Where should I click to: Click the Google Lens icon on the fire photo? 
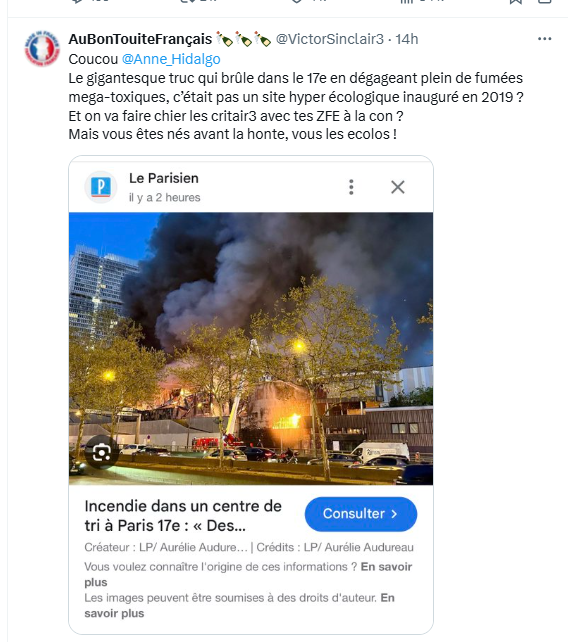(x=102, y=452)
